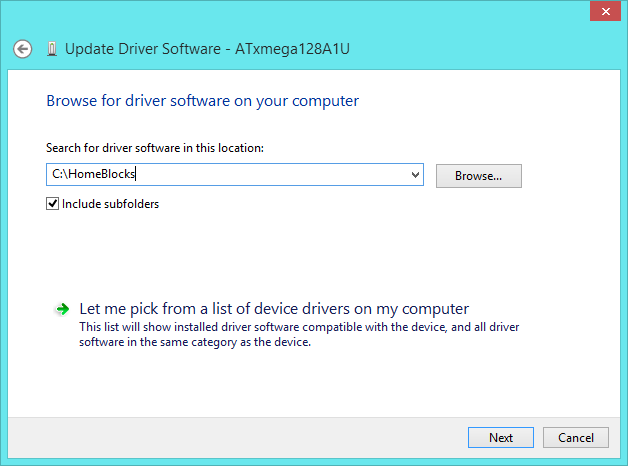The image size is (628, 466).
Task: Click the Include subfolders label text
Action: 110,204
